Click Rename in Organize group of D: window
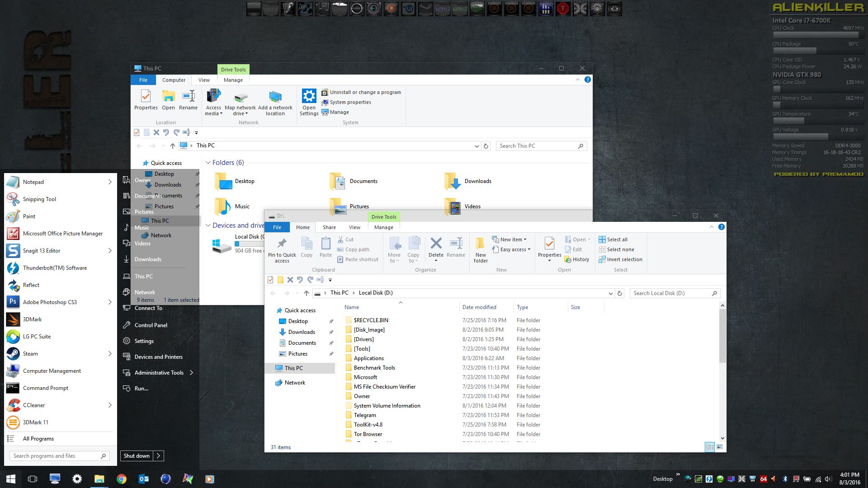The height and width of the screenshot is (488, 868). pos(456,248)
